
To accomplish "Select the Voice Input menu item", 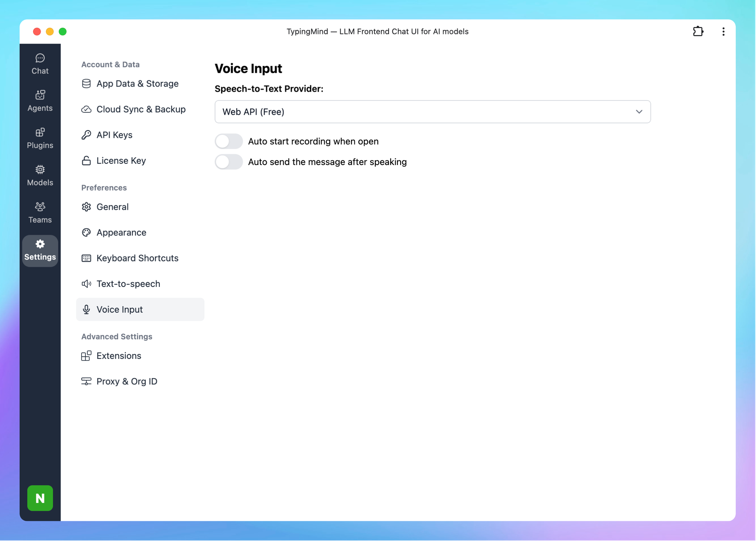I will coord(140,309).
